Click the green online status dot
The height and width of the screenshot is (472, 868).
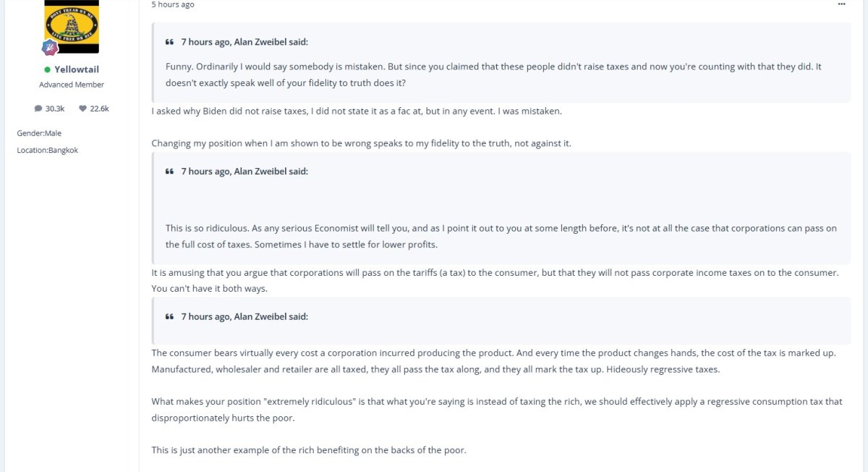[x=47, y=69]
